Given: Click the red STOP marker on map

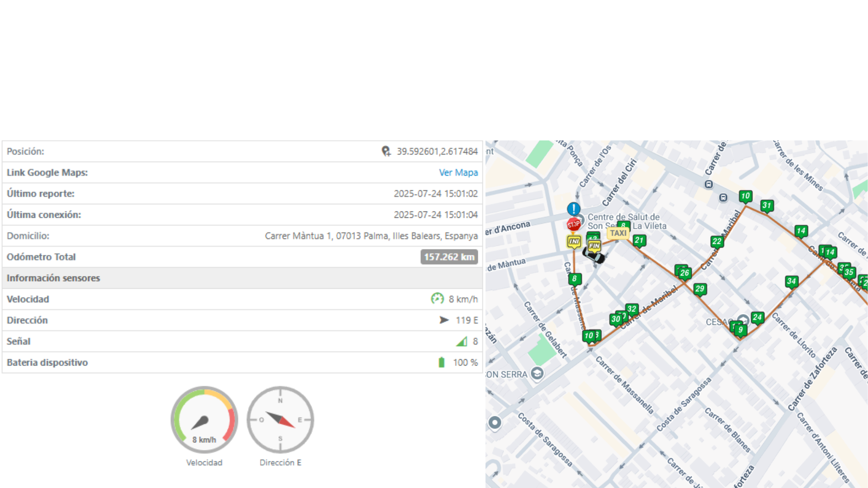Looking at the screenshot, I should point(573,224).
